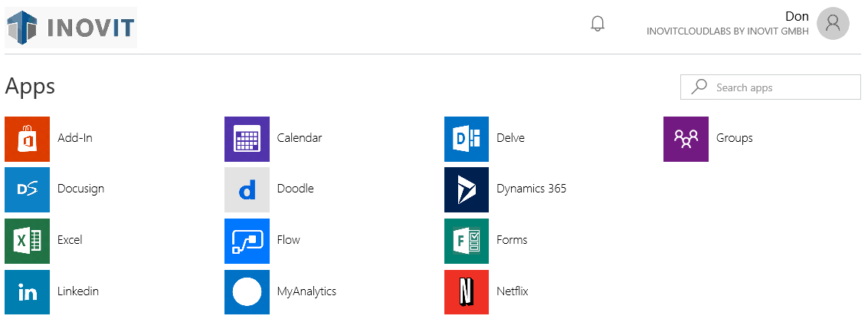Open the Linkedin app icon
868x319 pixels.
click(27, 292)
